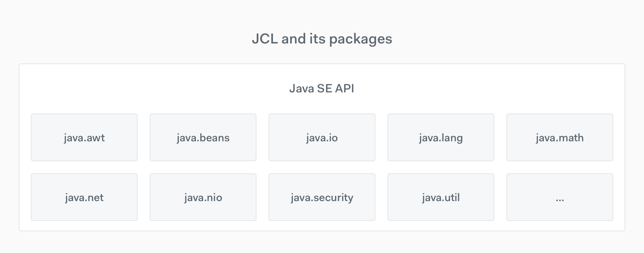The height and width of the screenshot is (253, 644).
Task: Click the ellipsis more-packages box
Action: tap(560, 197)
